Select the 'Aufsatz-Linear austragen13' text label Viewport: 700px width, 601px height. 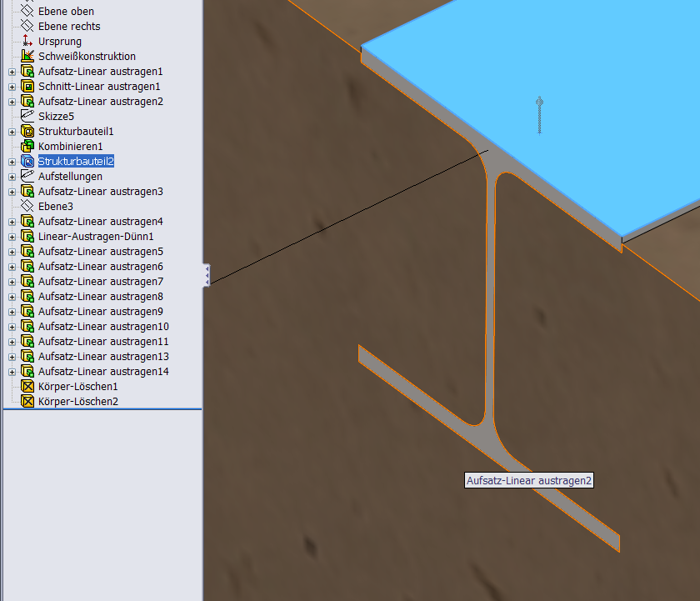103,356
